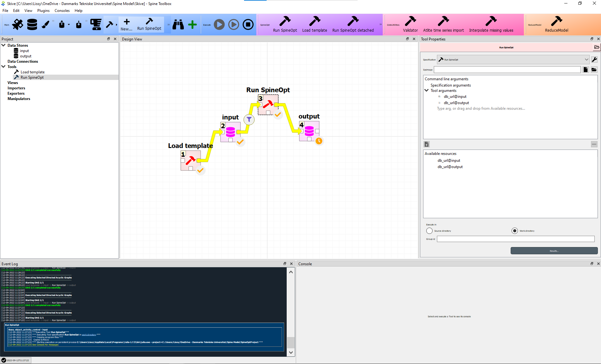This screenshot has width=601, height=364.
Task: Click the ReduceModel toolbar item
Action: (556, 24)
